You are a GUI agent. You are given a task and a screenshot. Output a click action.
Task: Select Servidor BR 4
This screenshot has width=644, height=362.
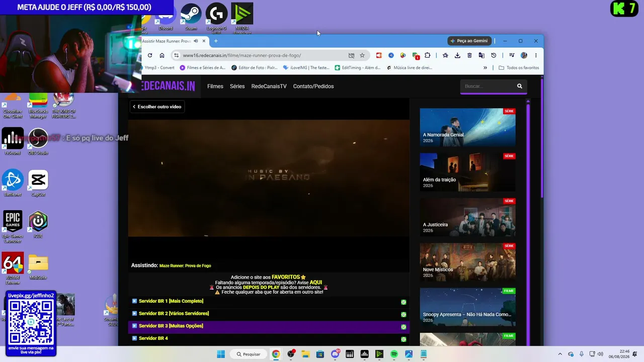(x=269, y=338)
